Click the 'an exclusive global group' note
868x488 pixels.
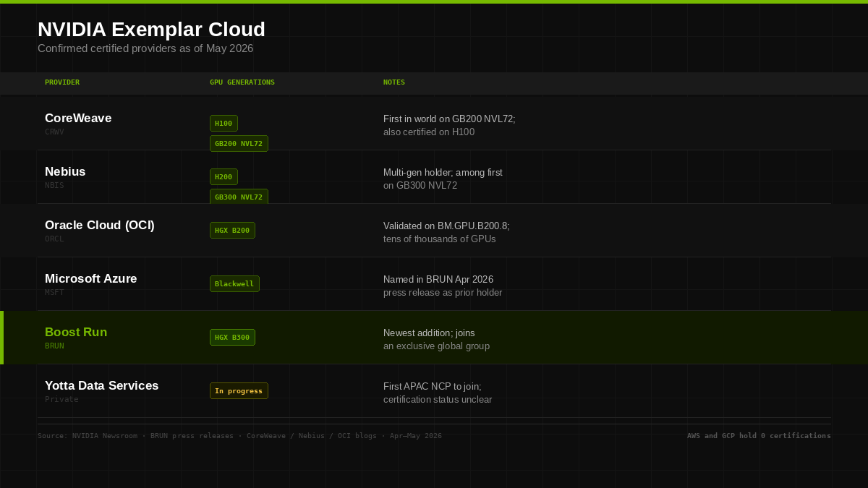[x=436, y=346]
